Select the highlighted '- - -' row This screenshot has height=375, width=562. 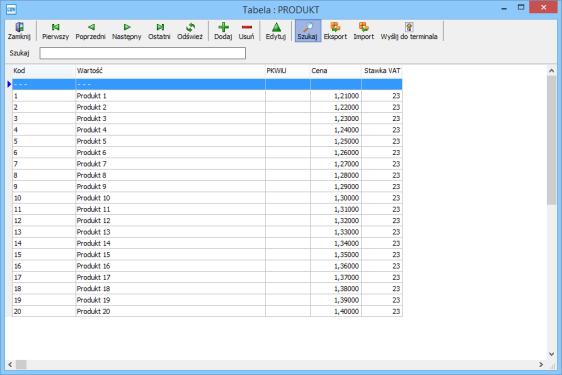207,84
